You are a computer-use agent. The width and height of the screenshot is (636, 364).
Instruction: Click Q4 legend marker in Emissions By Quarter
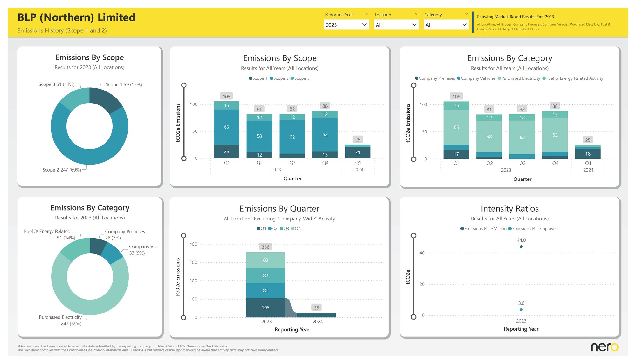(x=293, y=229)
